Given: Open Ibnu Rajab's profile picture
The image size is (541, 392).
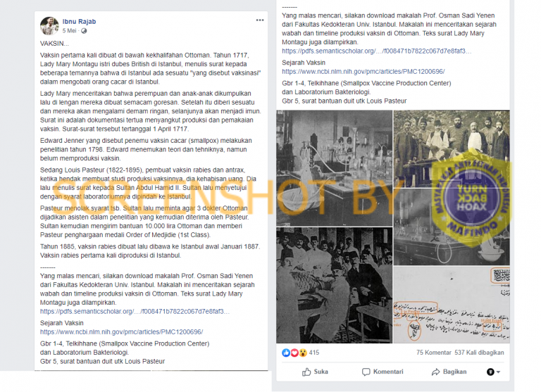Looking at the screenshot, I should 49,26.
